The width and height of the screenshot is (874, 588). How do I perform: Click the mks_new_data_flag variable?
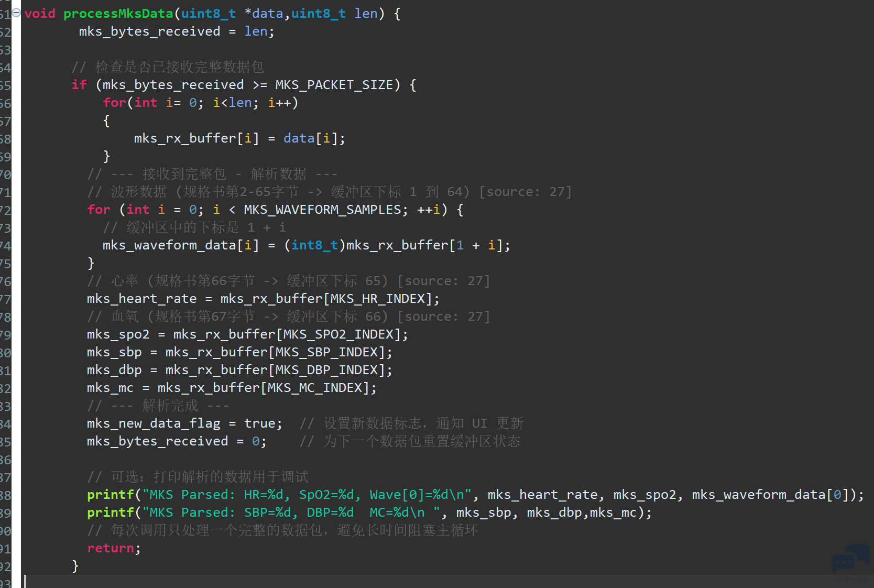tap(154, 423)
